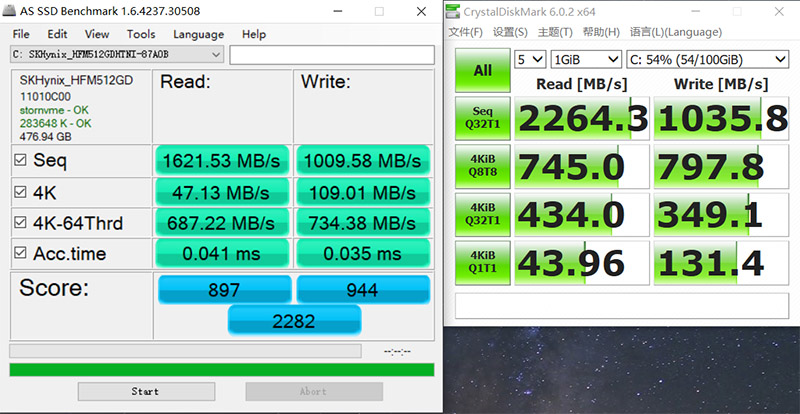Open the 设置(S) menu in CrystalDiskMark
800x414 pixels.
click(x=510, y=32)
